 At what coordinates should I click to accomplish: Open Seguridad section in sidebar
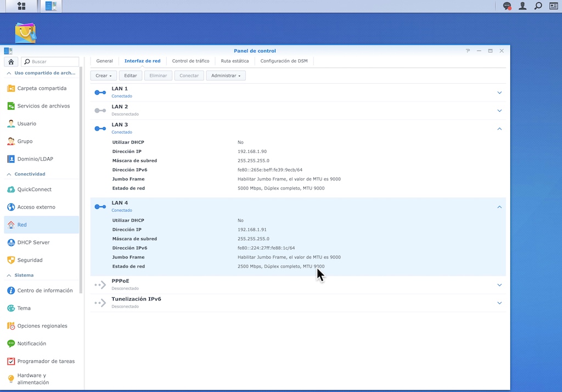pyautogui.click(x=30, y=260)
